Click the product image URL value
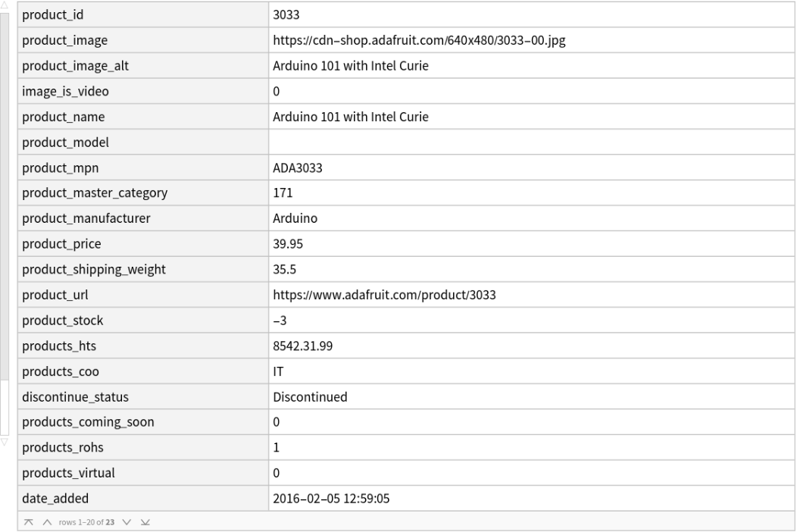The height and width of the screenshot is (532, 797). tap(419, 40)
